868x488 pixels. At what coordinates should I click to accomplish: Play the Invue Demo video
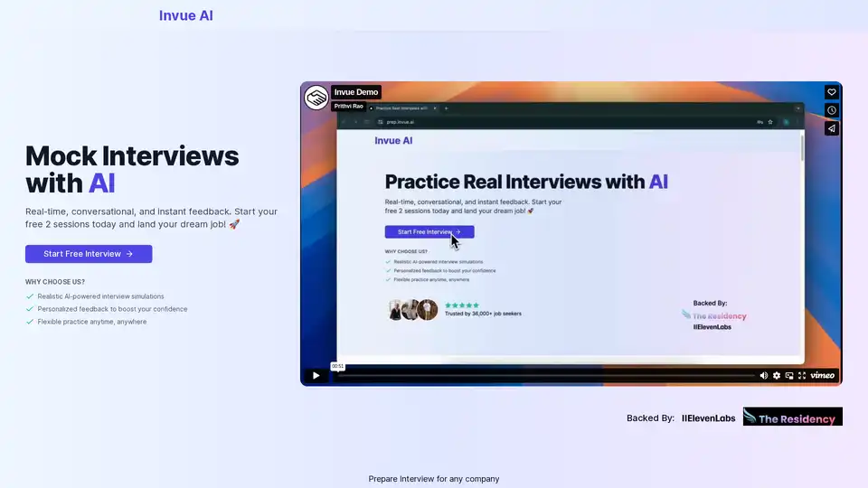click(316, 375)
